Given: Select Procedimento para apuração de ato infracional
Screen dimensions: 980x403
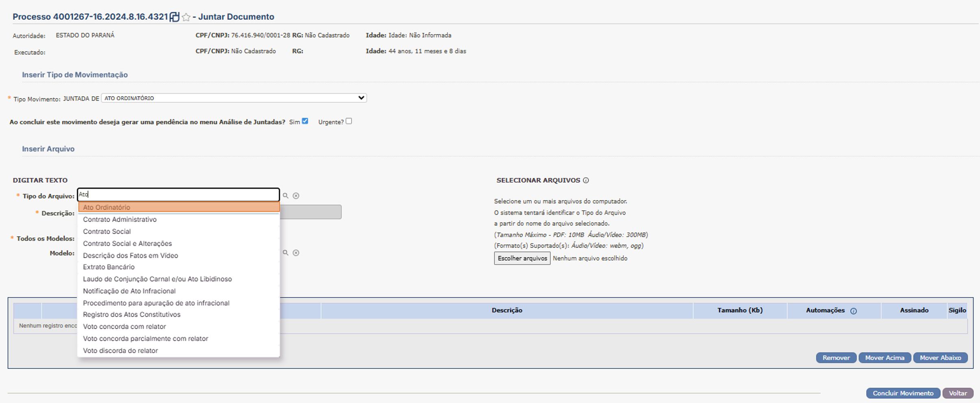Looking at the screenshot, I should 179,303.
